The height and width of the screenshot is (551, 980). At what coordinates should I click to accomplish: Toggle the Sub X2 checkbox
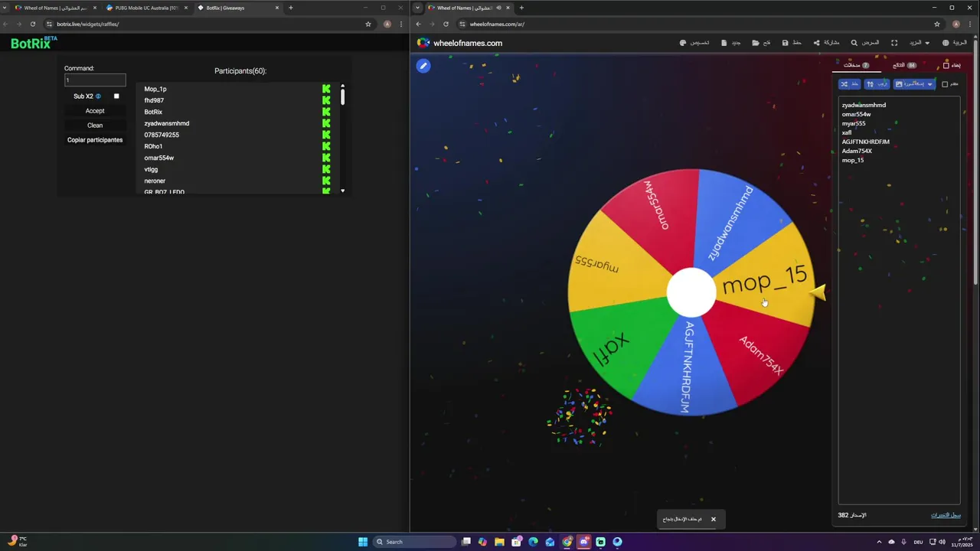point(116,96)
